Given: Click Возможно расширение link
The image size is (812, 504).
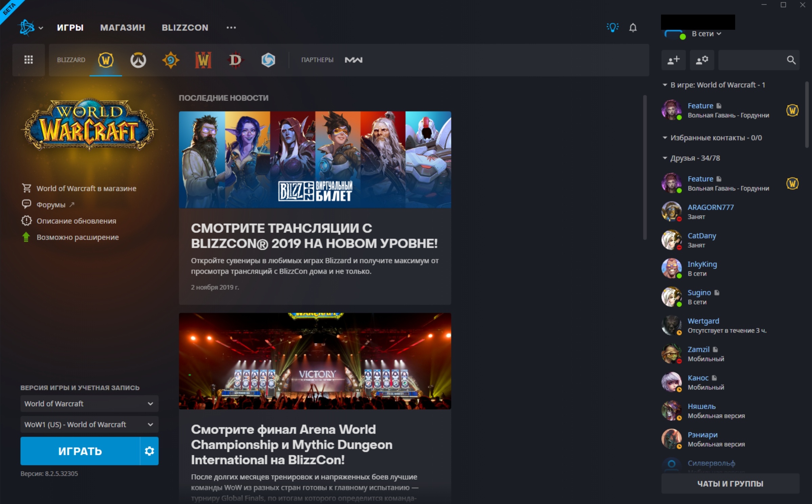Looking at the screenshot, I should click(x=78, y=237).
